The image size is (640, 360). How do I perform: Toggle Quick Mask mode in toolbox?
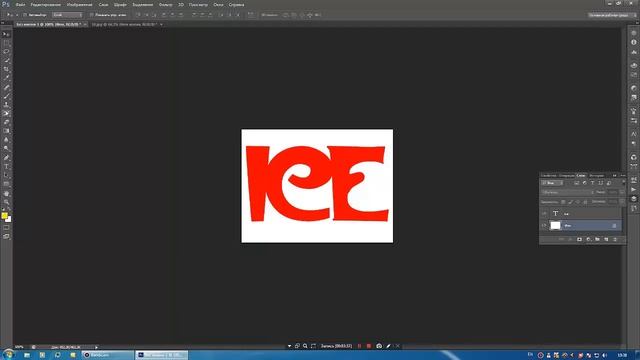point(6,228)
